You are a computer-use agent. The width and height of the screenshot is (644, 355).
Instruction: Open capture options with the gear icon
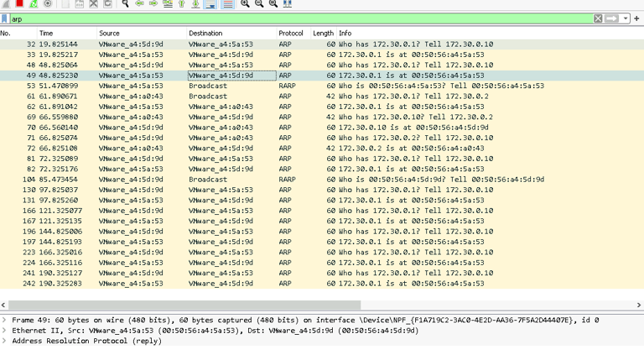48,3
